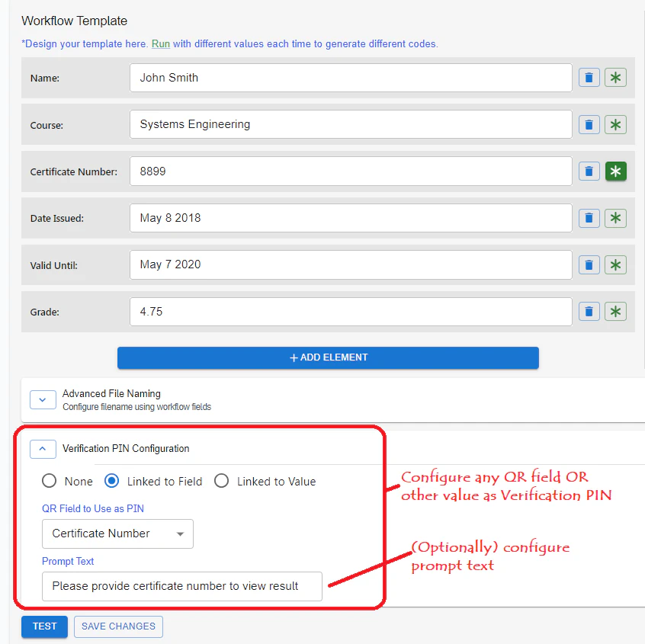Collapse the Verification PIN Configuration section
This screenshot has height=644, width=645.
click(43, 449)
